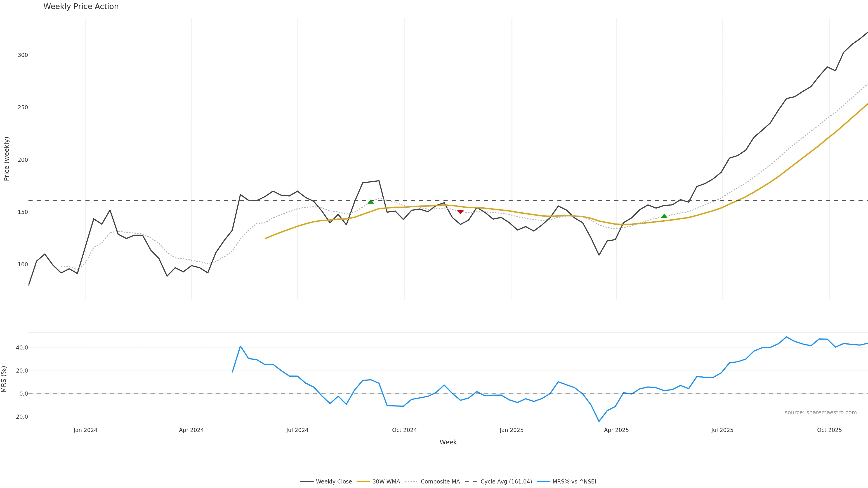The width and height of the screenshot is (868, 488).
Task: Click the MRS (%) y-axis title
Action: pyautogui.click(x=4, y=379)
